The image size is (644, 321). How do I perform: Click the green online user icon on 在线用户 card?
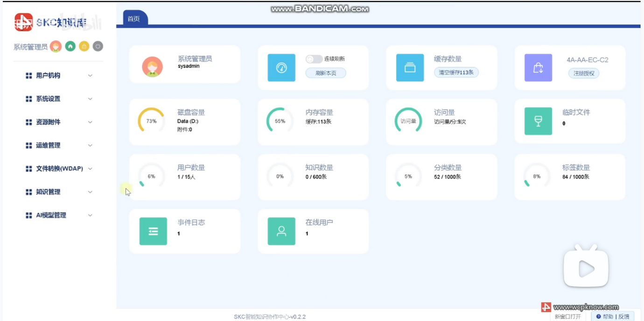point(280,231)
